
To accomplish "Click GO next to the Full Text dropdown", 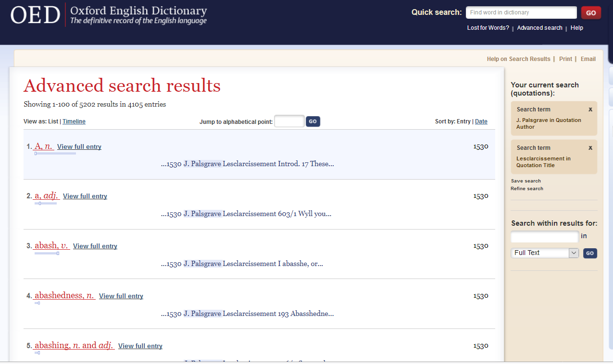I will point(590,253).
